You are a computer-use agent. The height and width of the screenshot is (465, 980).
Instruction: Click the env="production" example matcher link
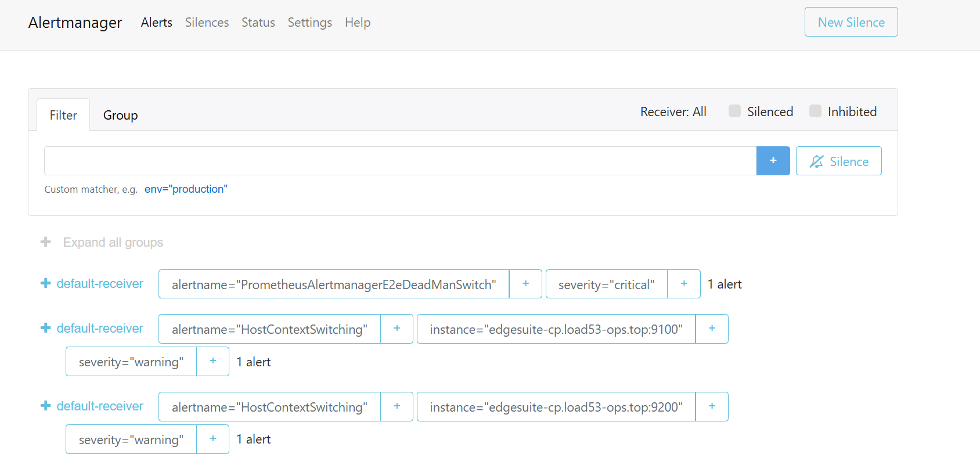click(186, 189)
